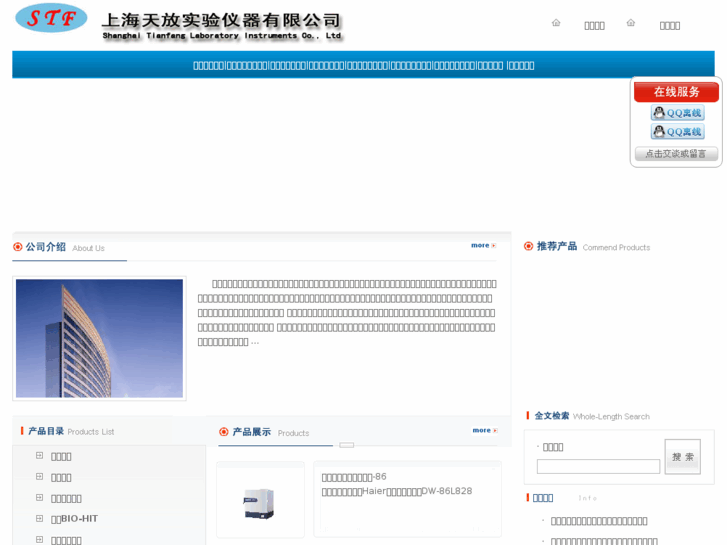Open the first news item under Info
The image size is (727, 545).
coord(599,521)
